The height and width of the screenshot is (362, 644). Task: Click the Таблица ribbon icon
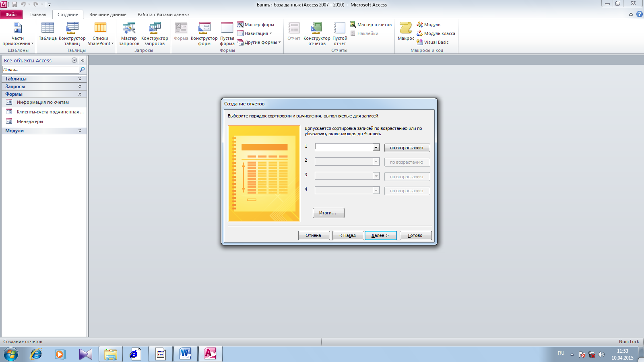[47, 32]
